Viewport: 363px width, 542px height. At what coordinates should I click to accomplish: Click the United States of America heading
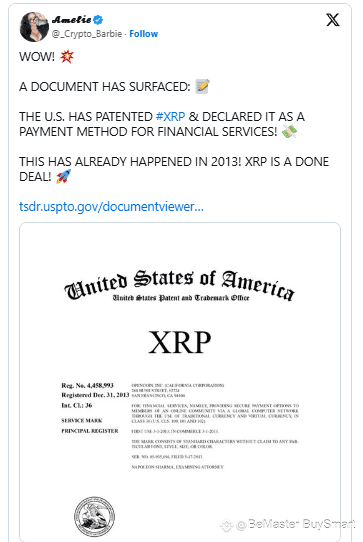pyautogui.click(x=180, y=282)
